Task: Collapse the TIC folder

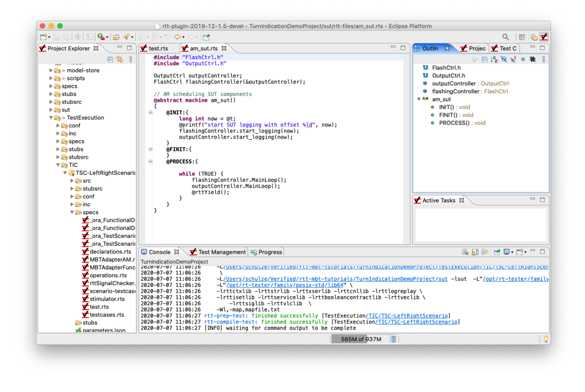Action: [x=58, y=165]
